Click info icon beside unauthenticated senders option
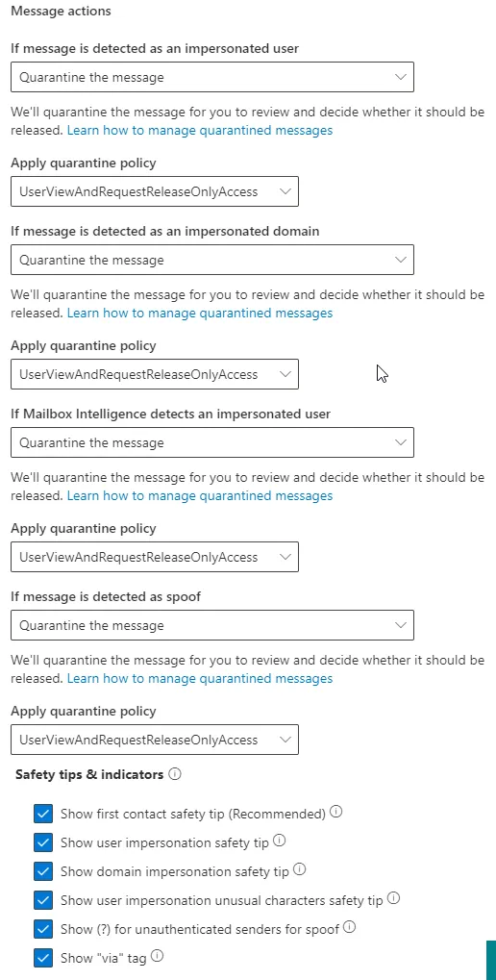 (x=350, y=927)
